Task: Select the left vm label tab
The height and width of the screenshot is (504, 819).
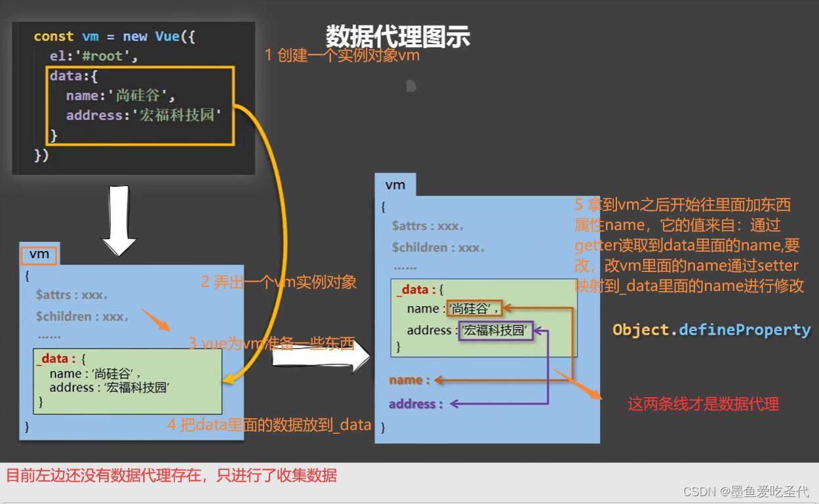Action: point(38,256)
